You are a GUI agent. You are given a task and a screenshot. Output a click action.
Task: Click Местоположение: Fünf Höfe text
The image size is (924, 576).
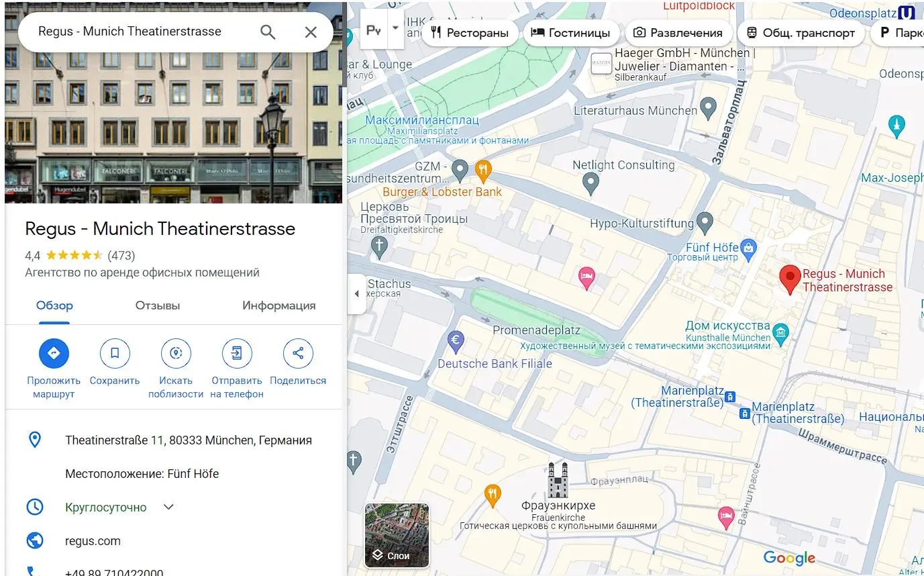tap(142, 474)
